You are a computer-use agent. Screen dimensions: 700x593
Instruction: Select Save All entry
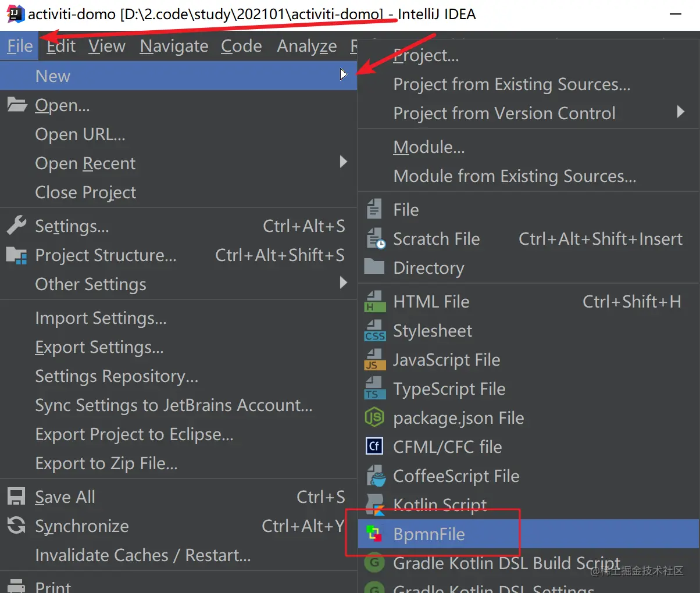click(x=178, y=497)
